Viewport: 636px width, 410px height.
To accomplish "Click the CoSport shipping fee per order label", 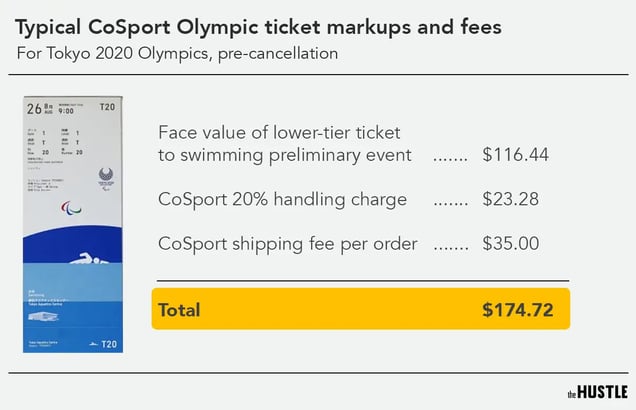I will pyautogui.click(x=288, y=244).
